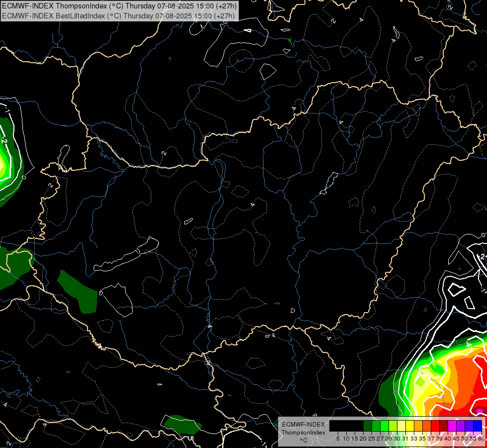This screenshot has width=487, height=448.
Task: Click the legend tick value '45'
Action: pos(456,439)
